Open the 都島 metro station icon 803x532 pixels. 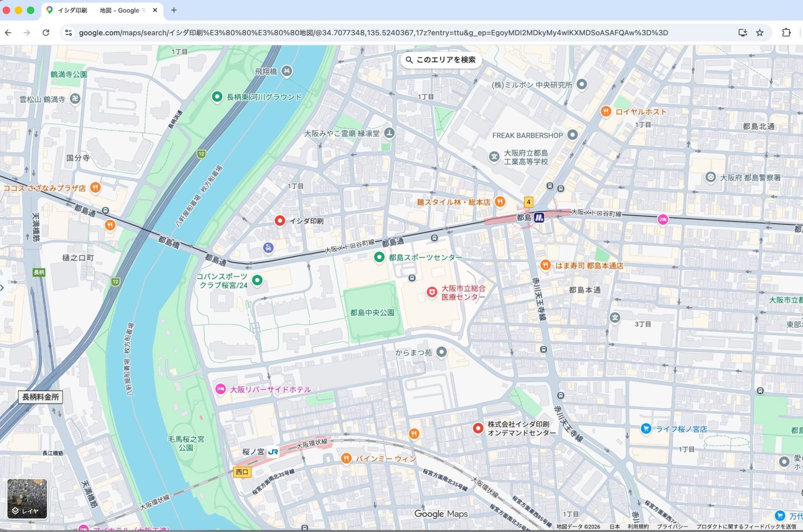pos(539,218)
